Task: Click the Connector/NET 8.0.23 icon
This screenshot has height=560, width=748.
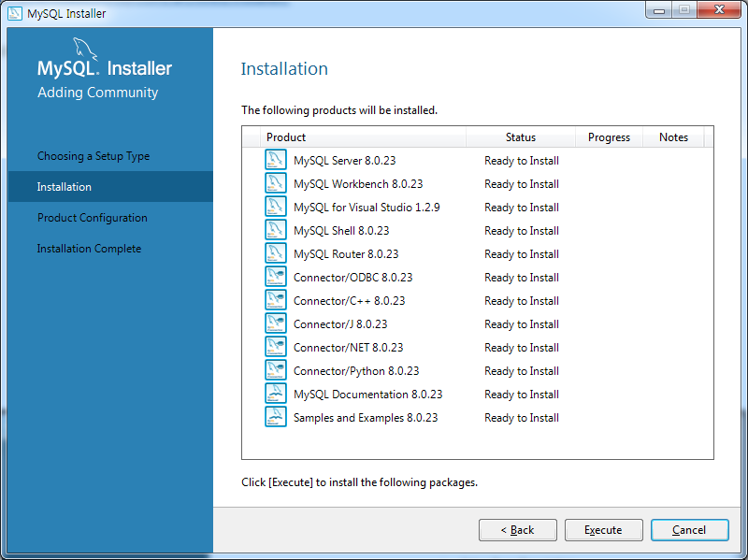Action: pyautogui.click(x=276, y=347)
